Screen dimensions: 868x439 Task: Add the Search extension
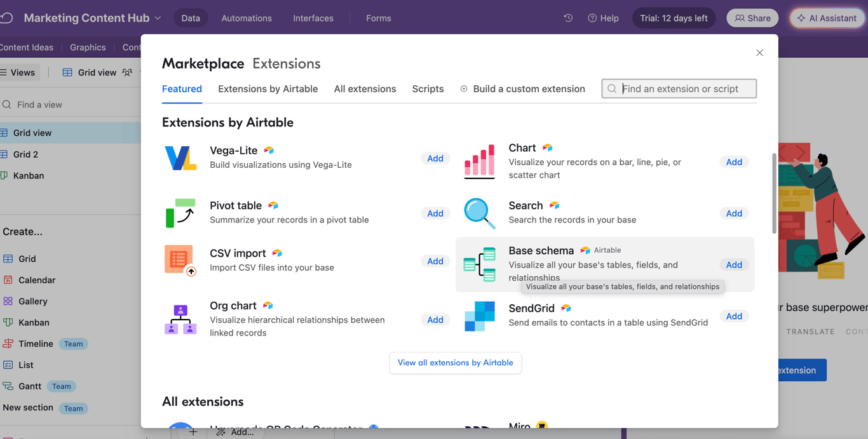tap(734, 213)
